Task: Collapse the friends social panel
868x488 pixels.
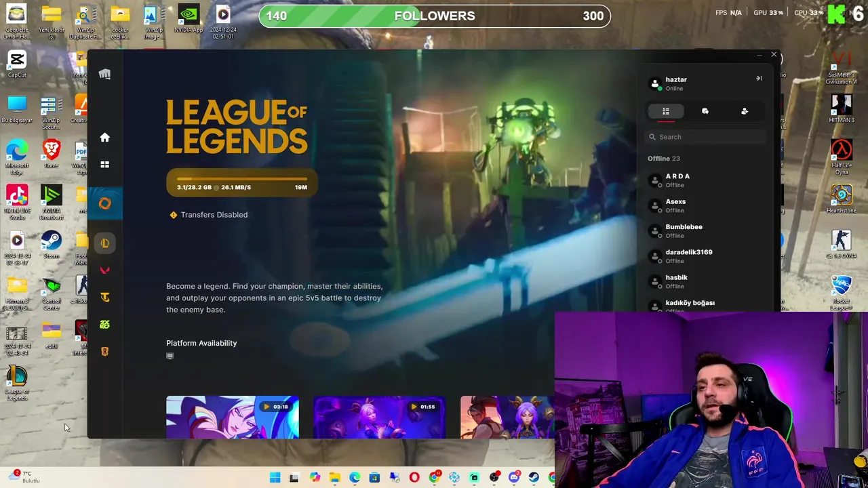Action: [759, 79]
